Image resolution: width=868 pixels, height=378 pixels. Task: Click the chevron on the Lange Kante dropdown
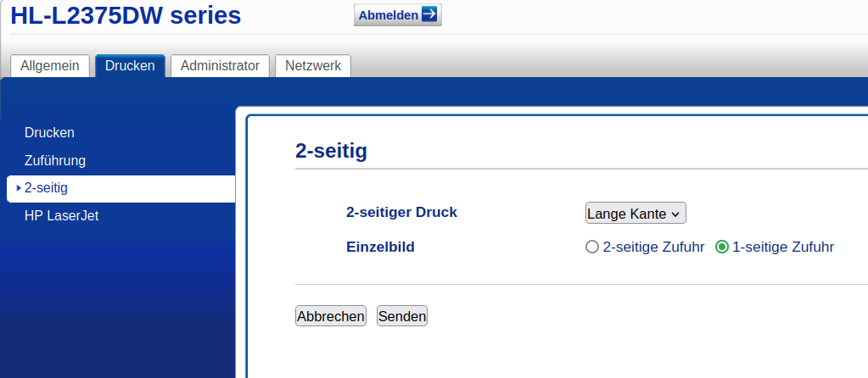[675, 214]
